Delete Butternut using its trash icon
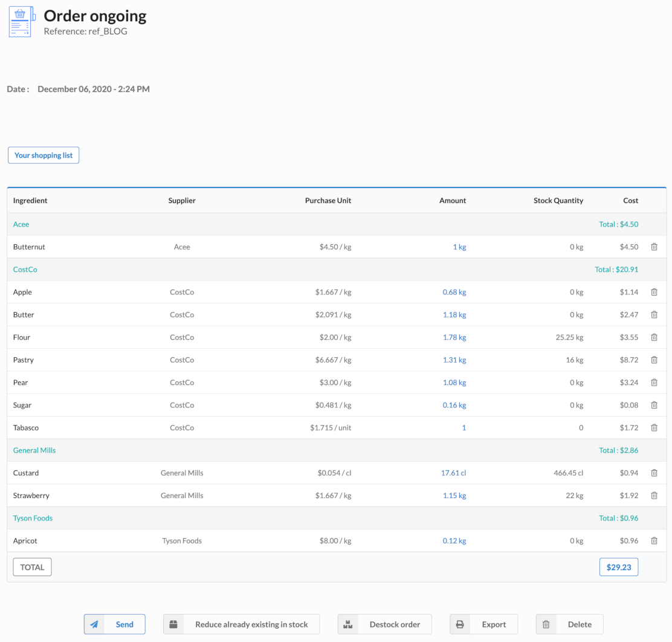672x642 pixels. (654, 247)
